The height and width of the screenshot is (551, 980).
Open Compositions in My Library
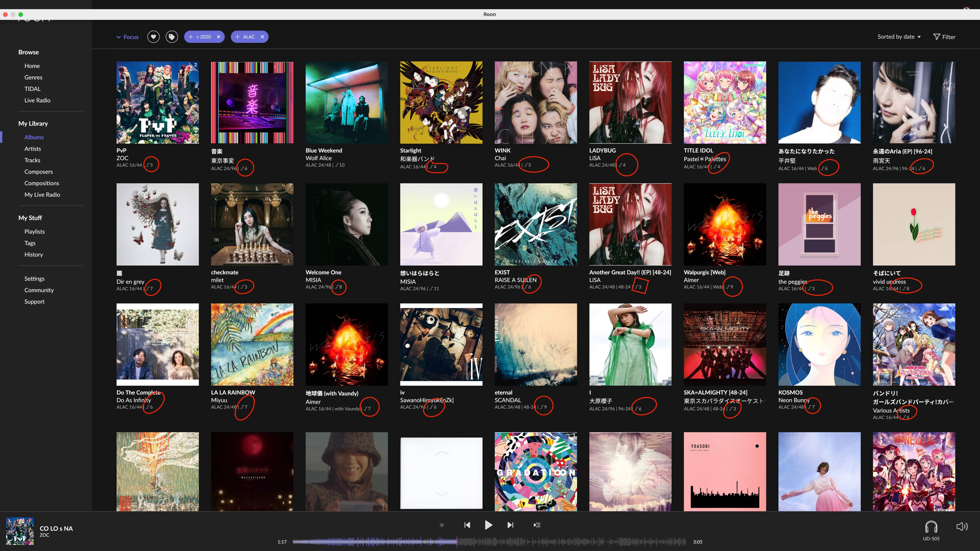[42, 183]
